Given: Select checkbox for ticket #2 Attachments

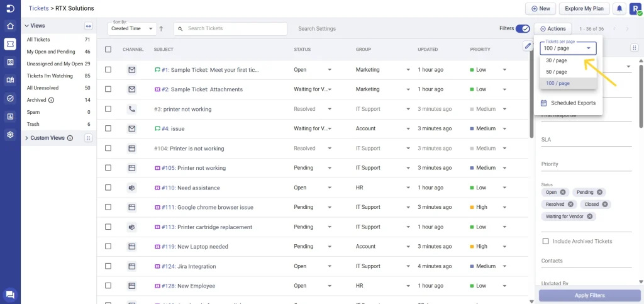Looking at the screenshot, I should click(108, 89).
